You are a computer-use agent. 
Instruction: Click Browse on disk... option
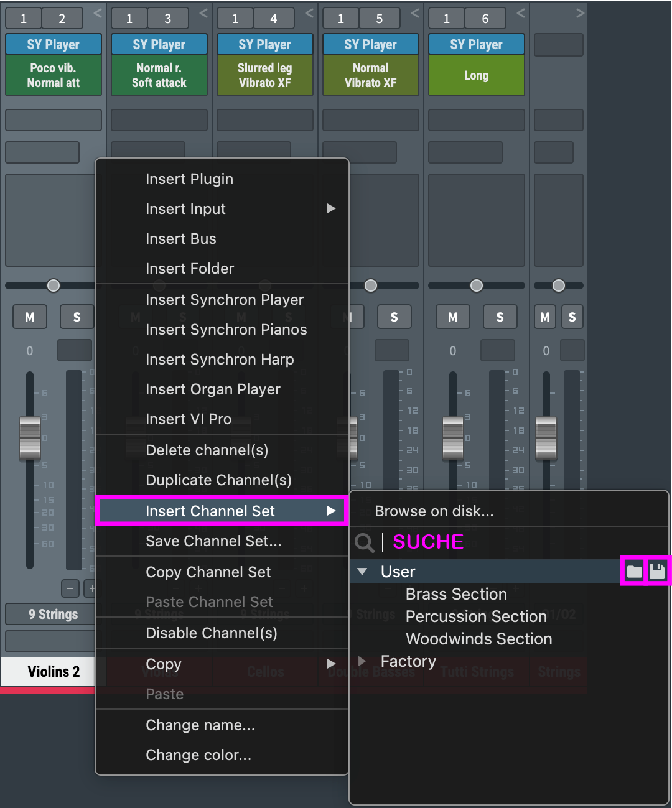pyautogui.click(x=434, y=511)
